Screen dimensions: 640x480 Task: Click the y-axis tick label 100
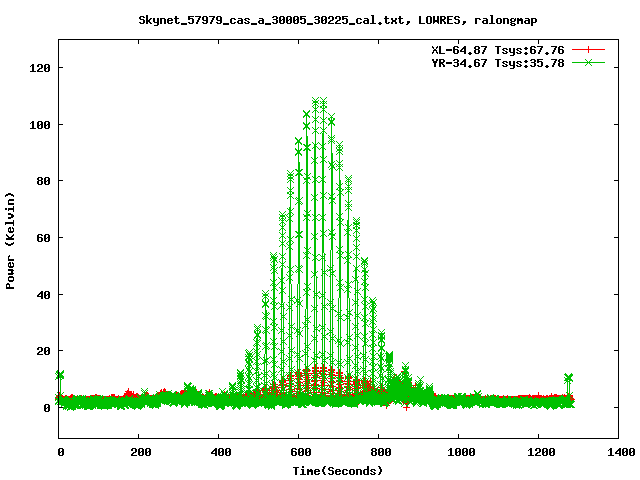pos(40,125)
